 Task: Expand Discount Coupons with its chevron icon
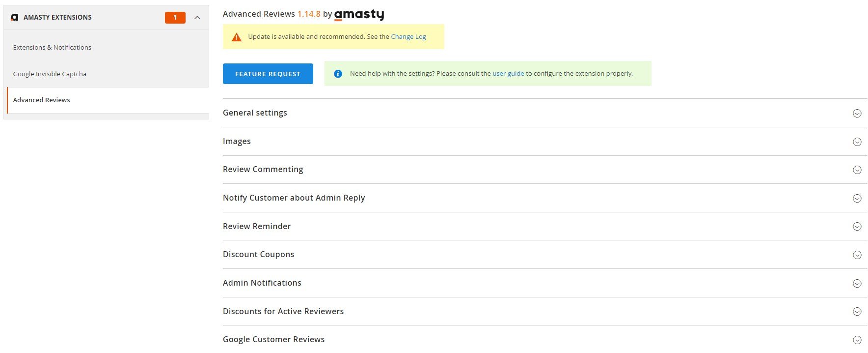click(x=857, y=255)
